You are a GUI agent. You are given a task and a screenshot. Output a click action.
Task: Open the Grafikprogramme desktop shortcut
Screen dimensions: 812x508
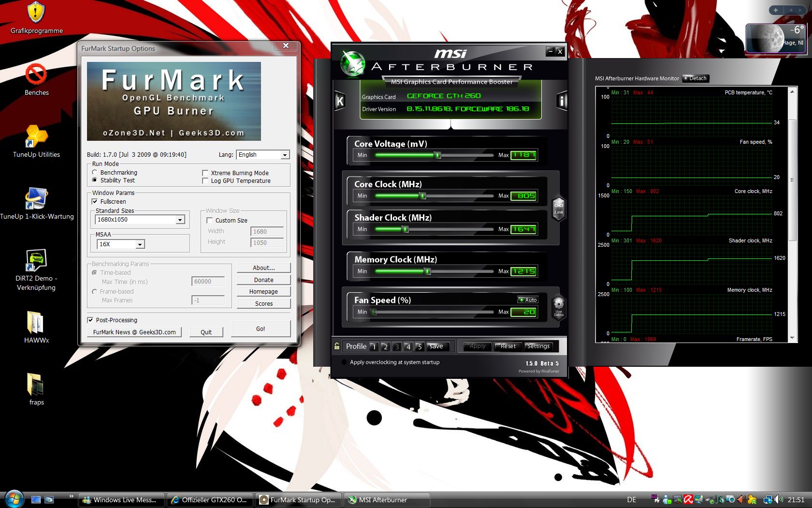pos(37,18)
